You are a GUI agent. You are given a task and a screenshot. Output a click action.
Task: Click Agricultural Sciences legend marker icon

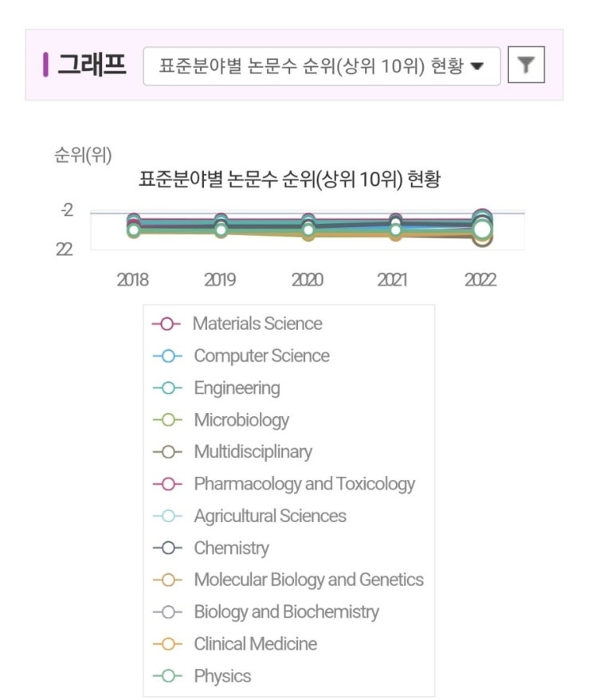(167, 516)
